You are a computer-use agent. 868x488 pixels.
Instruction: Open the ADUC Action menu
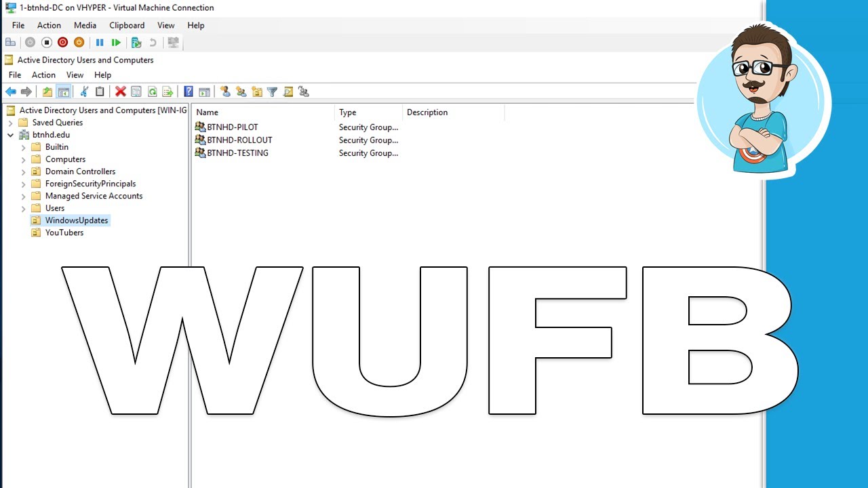(x=43, y=75)
